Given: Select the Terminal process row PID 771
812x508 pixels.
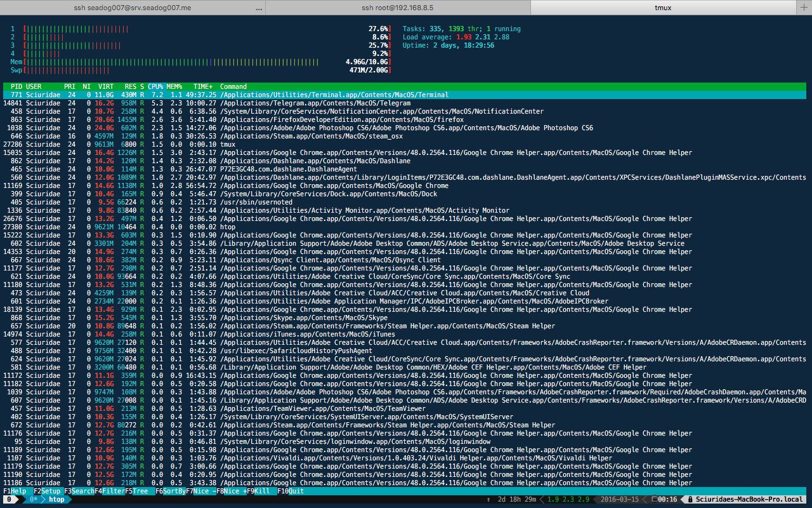Looking at the screenshot, I should 405,95.
